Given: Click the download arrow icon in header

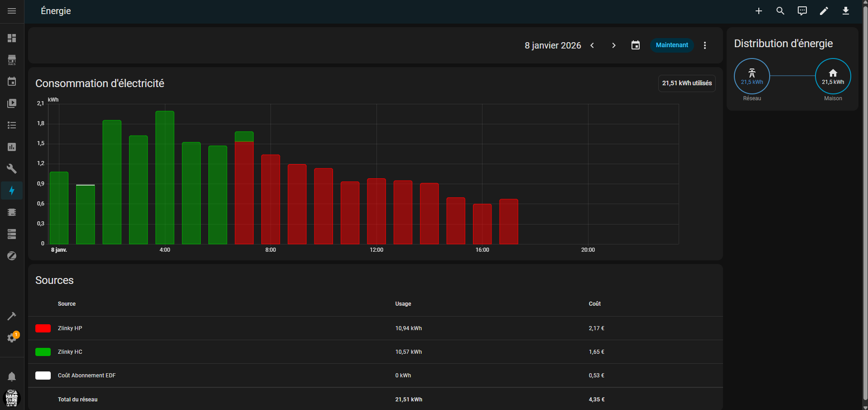Looking at the screenshot, I should click(845, 11).
